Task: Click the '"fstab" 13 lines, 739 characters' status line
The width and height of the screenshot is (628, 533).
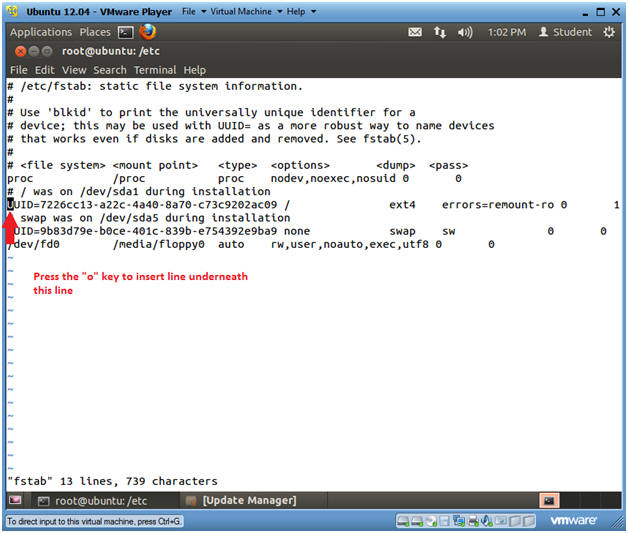Action: pyautogui.click(x=113, y=481)
